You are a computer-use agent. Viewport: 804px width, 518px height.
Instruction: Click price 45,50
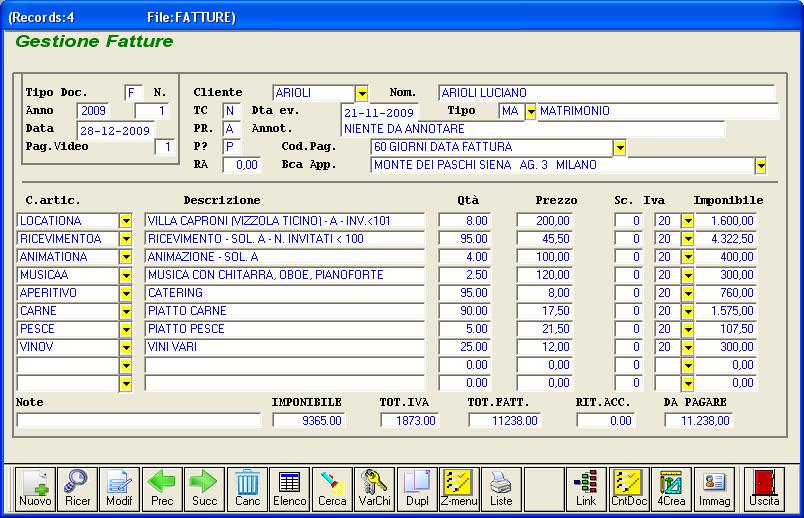545,239
